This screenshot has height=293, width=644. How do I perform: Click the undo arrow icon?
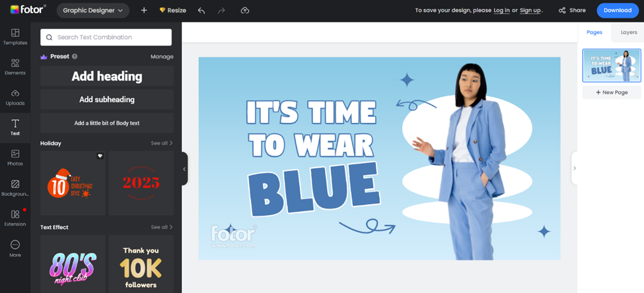[201, 11]
